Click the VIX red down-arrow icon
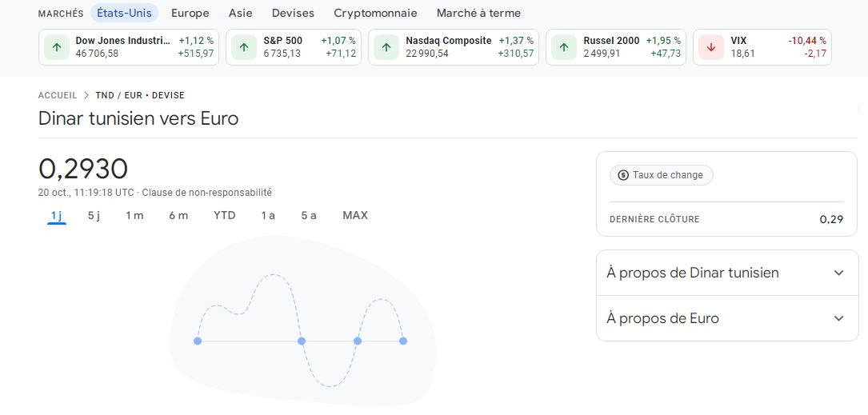Viewport: 868px width, 415px height. (711, 47)
